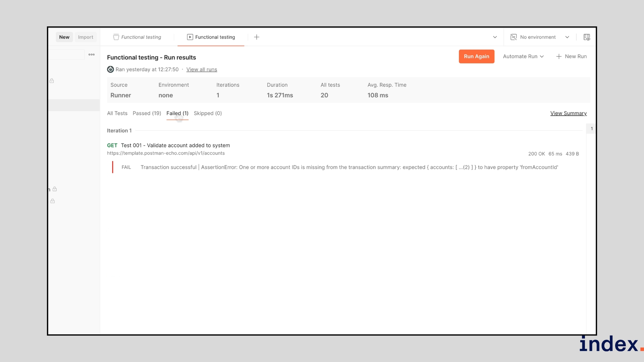644x362 pixels.
Task: Click the collection icon on the first Functional testing tab
Action: [116, 37]
